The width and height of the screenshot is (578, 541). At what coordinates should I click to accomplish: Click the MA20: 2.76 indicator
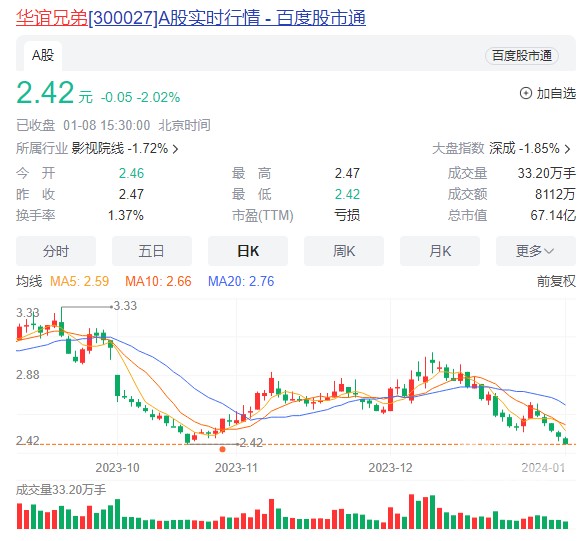(241, 282)
